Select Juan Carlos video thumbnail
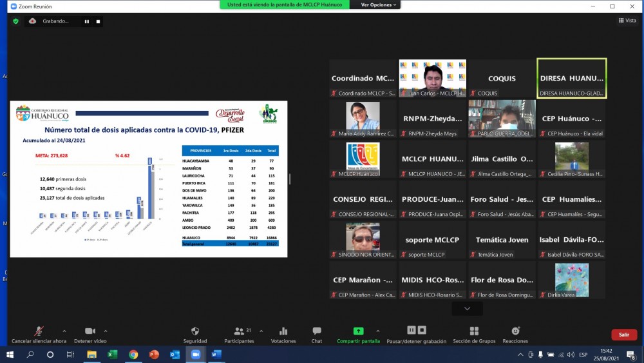This screenshot has width=644, height=363. point(433,78)
